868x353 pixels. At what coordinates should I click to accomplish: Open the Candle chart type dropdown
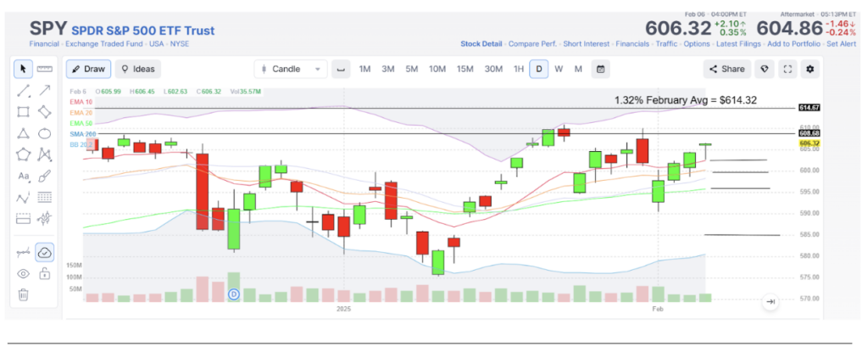(x=291, y=70)
